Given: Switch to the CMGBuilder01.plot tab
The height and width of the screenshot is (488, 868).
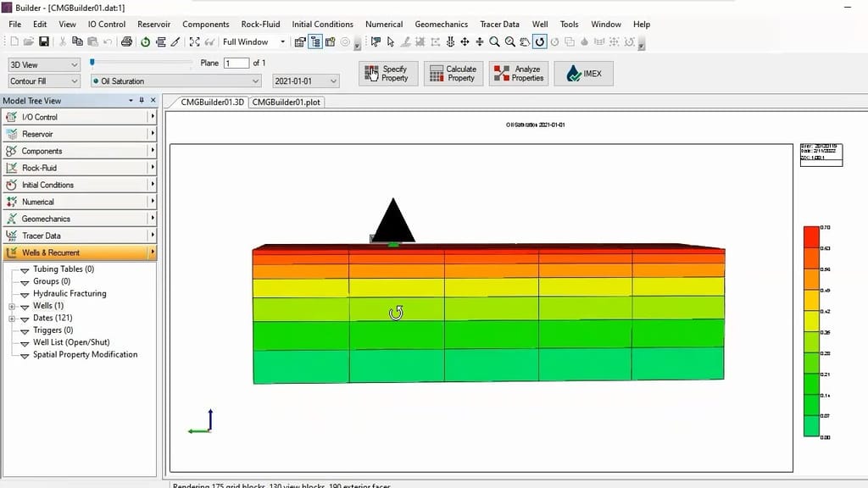Looking at the screenshot, I should point(287,103).
